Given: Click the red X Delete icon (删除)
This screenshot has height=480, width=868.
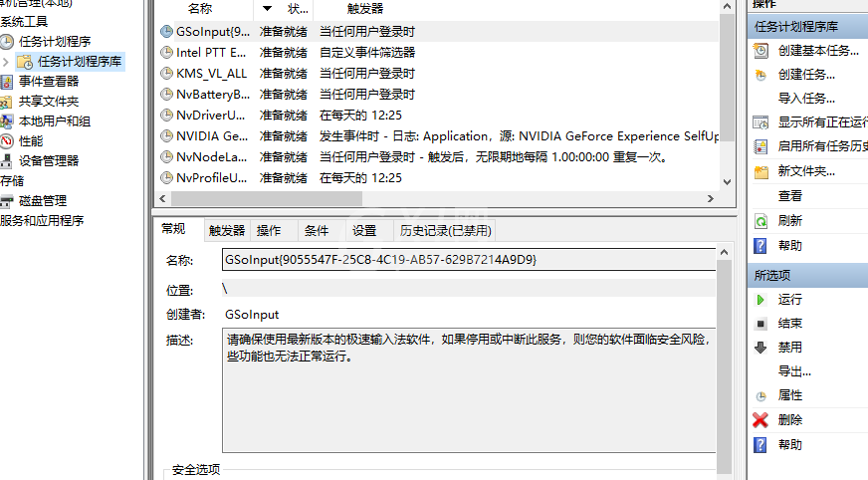Looking at the screenshot, I should click(760, 420).
